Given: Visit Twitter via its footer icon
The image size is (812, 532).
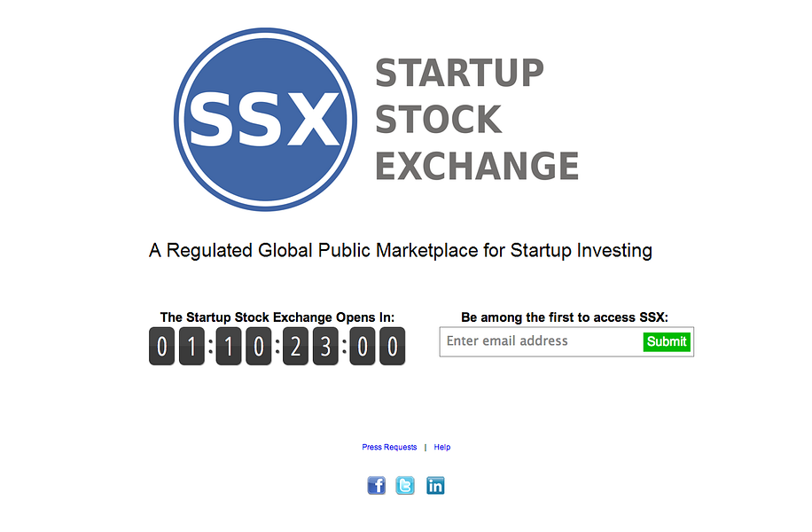Looking at the screenshot, I should (x=405, y=485).
